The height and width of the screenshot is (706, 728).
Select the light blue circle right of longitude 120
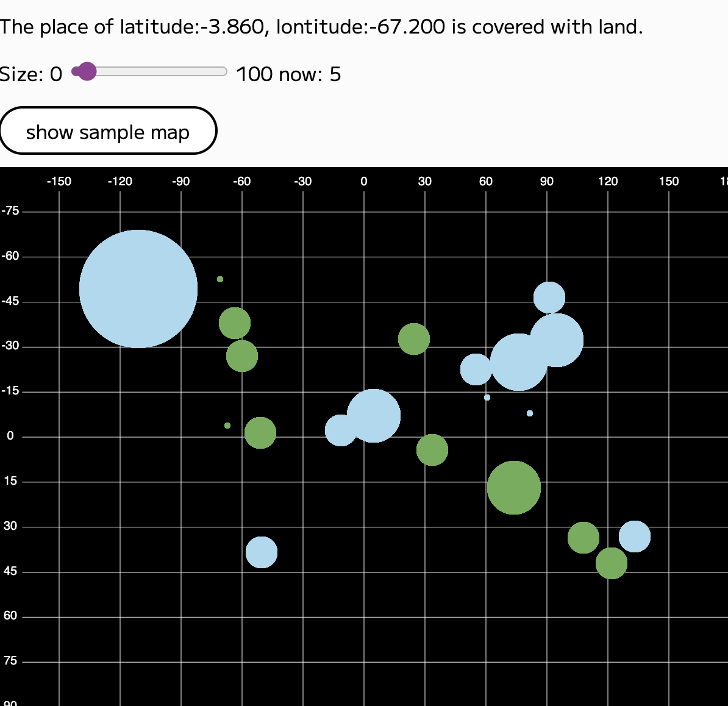pos(635,537)
